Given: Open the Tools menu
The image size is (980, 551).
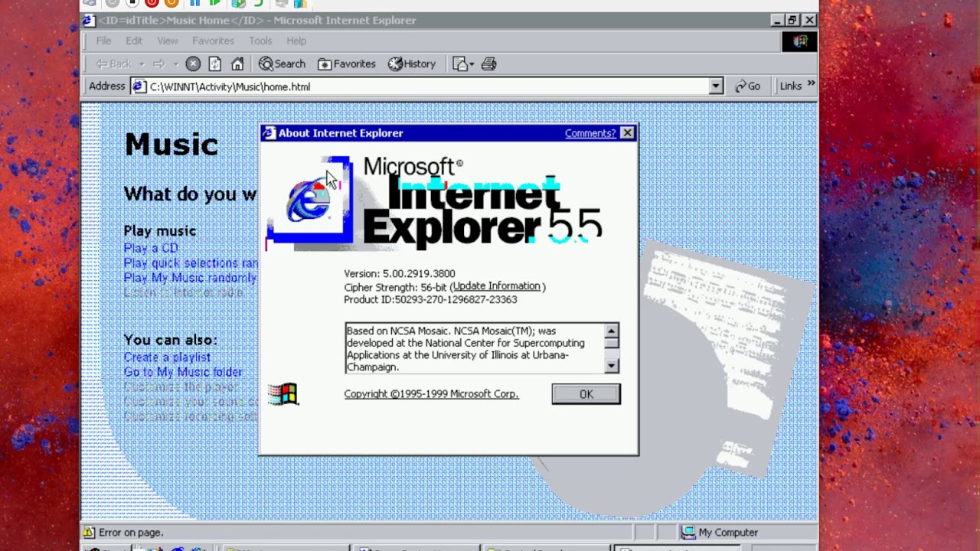Looking at the screenshot, I should [x=260, y=41].
